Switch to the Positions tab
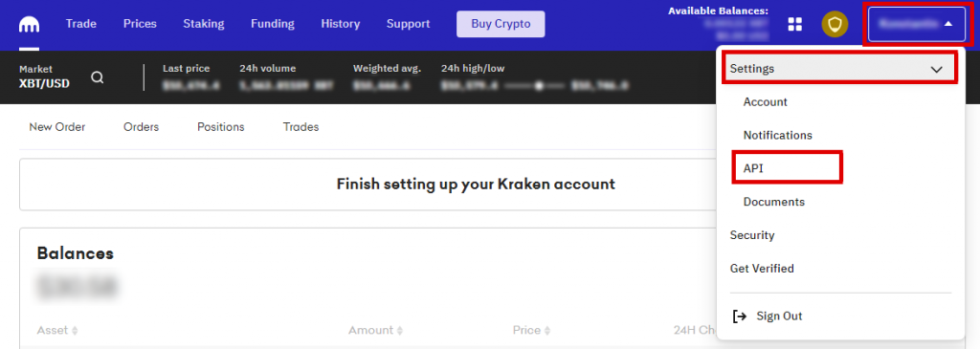980x349 pixels. pyautogui.click(x=221, y=127)
